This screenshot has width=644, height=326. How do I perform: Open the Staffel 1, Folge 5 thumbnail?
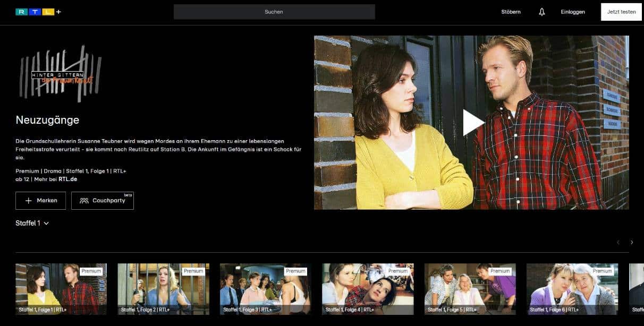[x=470, y=289]
